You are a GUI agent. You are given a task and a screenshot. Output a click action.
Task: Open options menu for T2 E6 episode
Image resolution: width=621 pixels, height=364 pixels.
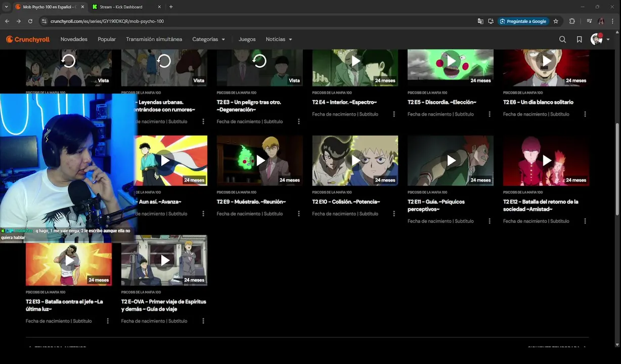[585, 114]
